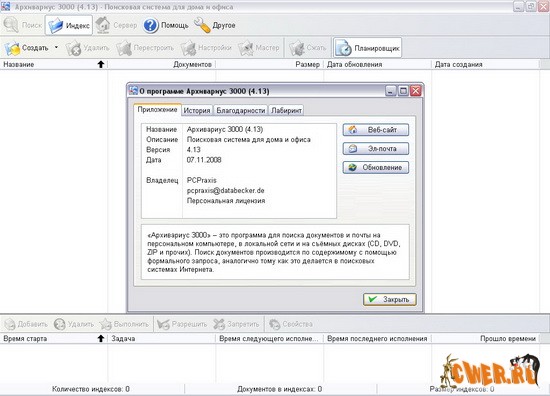Viewport: 550px width, 396px height.
Task: Sort by Дата обновления column
Action: point(377,65)
